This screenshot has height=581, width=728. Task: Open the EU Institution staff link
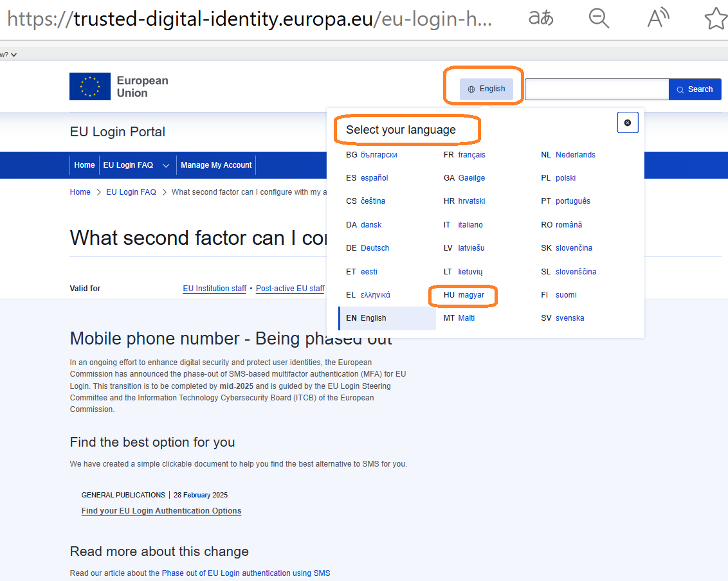[214, 289]
